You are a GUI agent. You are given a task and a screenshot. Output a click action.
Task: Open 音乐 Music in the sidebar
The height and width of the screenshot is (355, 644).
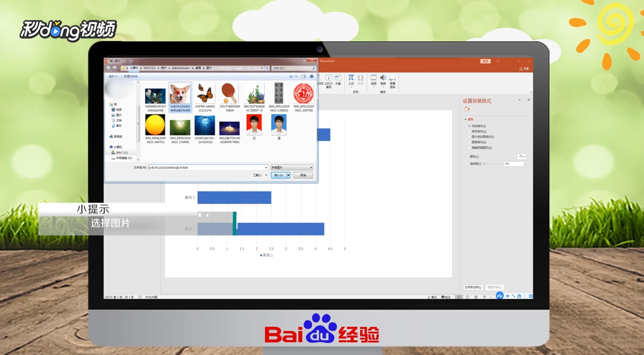pyautogui.click(x=117, y=125)
